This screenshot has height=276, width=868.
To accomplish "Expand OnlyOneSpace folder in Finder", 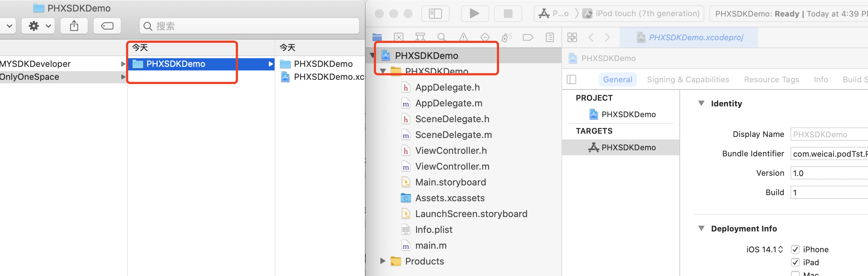I will [123, 77].
